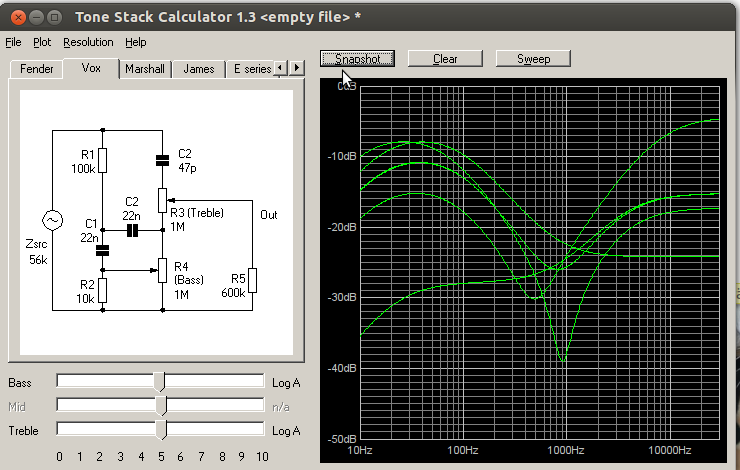This screenshot has height=470, width=740.
Task: Click the -20dB axis label
Action: click(342, 227)
